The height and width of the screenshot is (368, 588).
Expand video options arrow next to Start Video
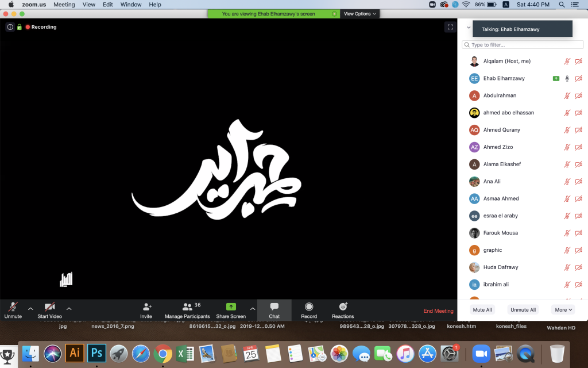69,309
